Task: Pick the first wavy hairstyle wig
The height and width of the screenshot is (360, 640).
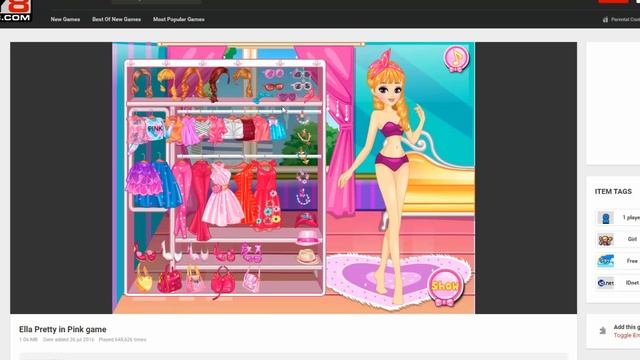Action: point(141,83)
